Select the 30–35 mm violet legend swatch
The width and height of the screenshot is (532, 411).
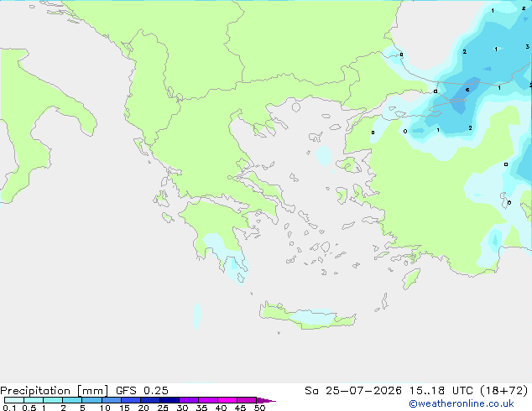point(189,400)
